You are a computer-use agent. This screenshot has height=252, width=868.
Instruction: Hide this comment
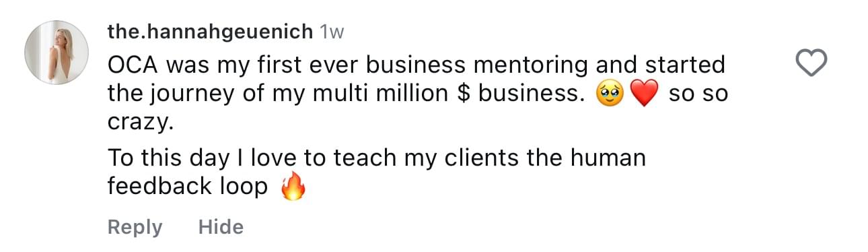tap(221, 227)
